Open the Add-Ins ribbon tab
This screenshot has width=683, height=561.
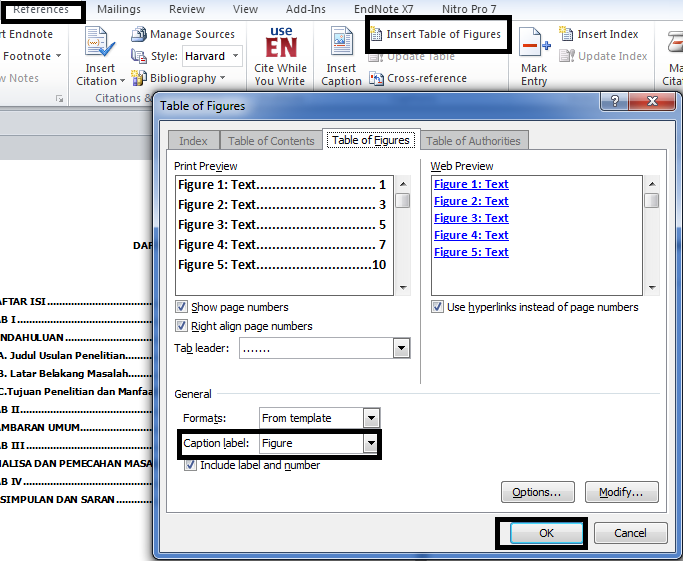tap(306, 9)
